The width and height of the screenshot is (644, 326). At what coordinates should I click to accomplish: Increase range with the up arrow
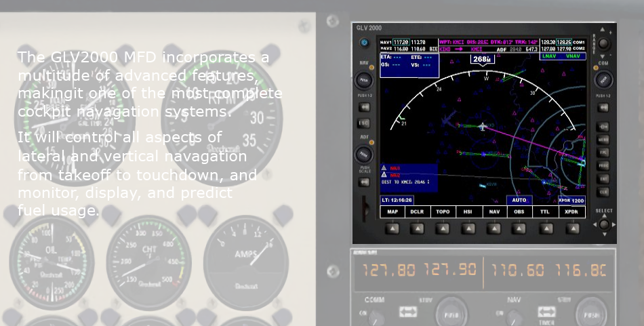coord(603,30)
